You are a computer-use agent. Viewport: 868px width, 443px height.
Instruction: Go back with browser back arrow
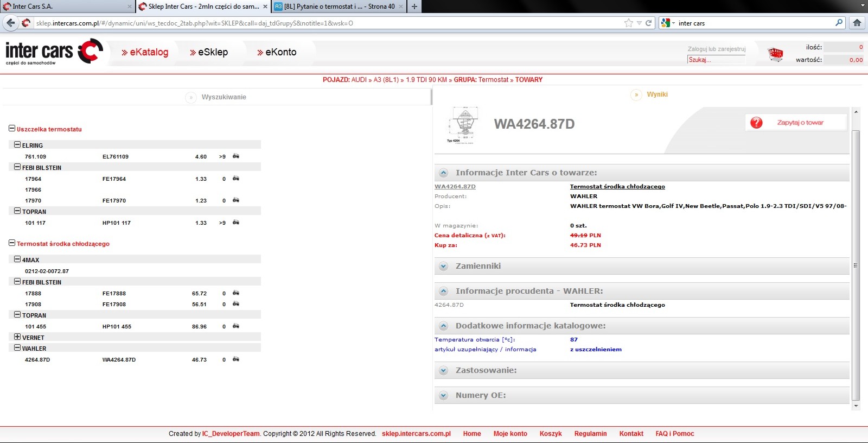tap(10, 23)
